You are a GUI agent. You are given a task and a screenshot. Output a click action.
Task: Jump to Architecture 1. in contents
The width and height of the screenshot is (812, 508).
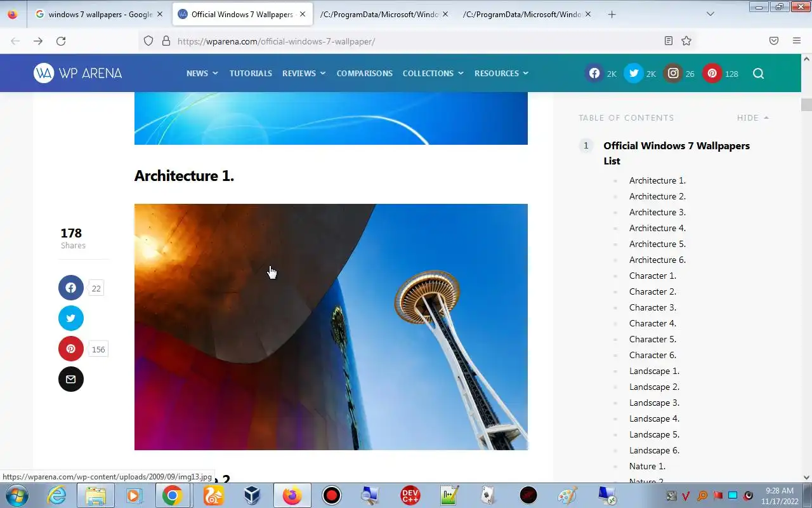[657, 180]
